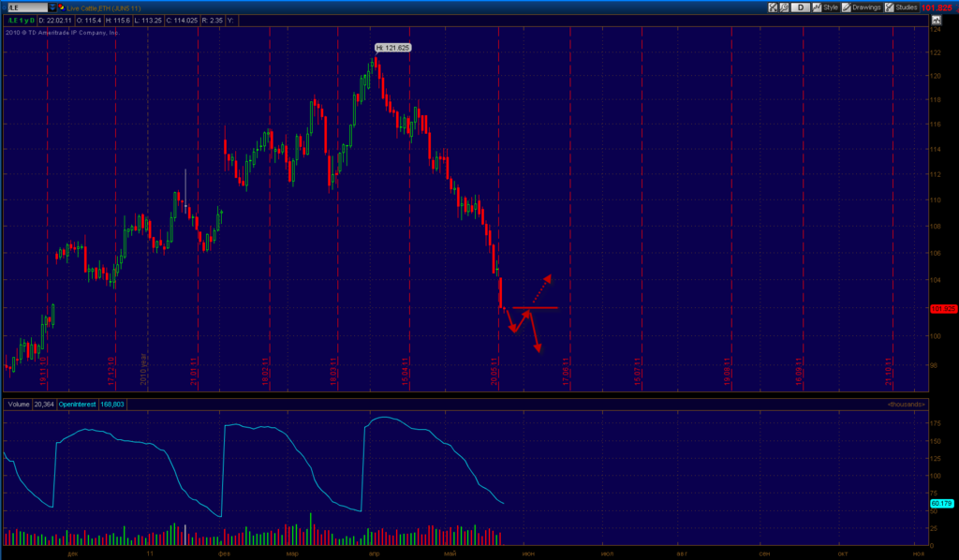Click the volume value '20,364'
The image size is (959, 560).
point(44,405)
